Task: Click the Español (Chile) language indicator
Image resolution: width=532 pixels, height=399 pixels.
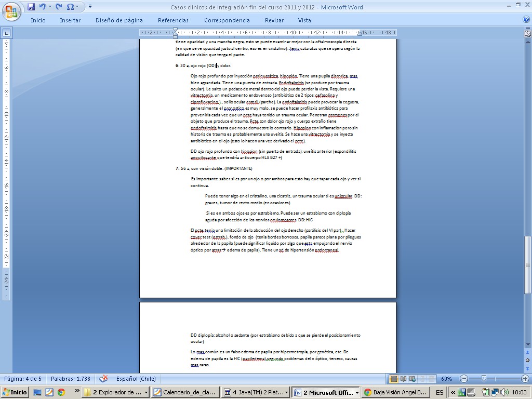Action: [135, 379]
